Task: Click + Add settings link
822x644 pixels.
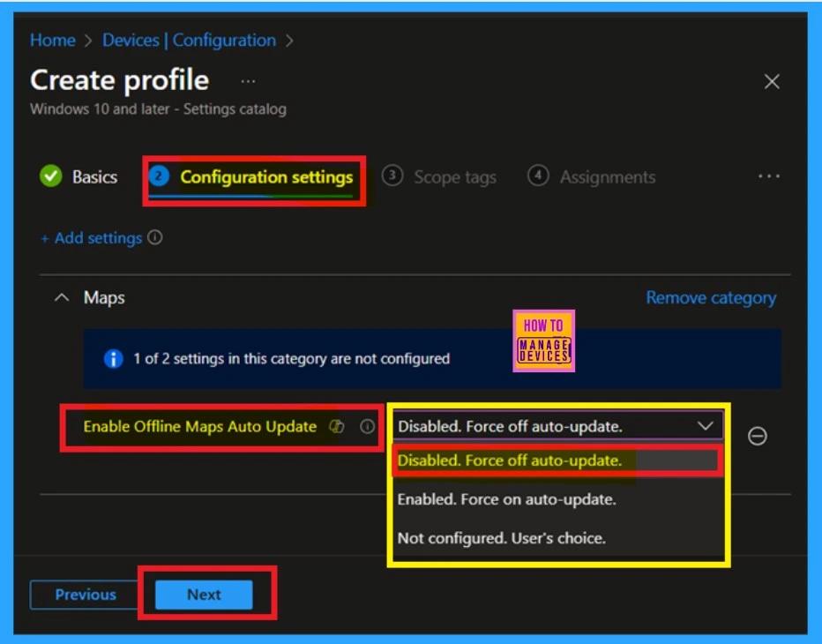Action: 91,238
